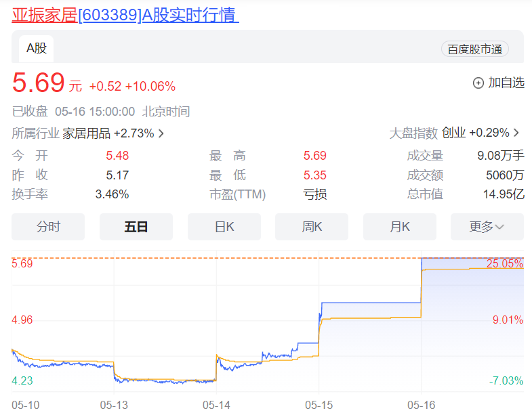Click the 总市值 value 14.95亿
This screenshot has width=532, height=415.
[504, 194]
